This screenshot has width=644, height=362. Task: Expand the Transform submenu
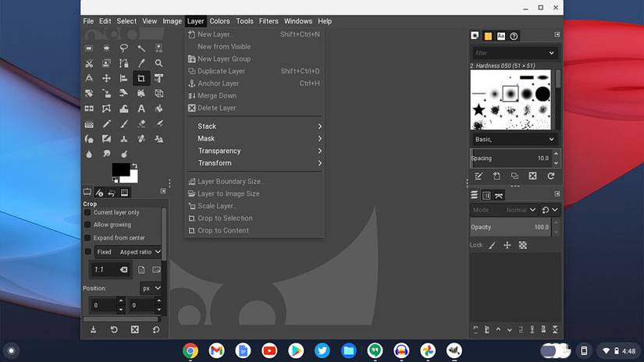(254, 163)
